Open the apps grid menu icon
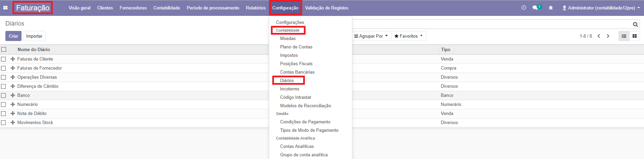Screen dimensions: 644x159 5,8
